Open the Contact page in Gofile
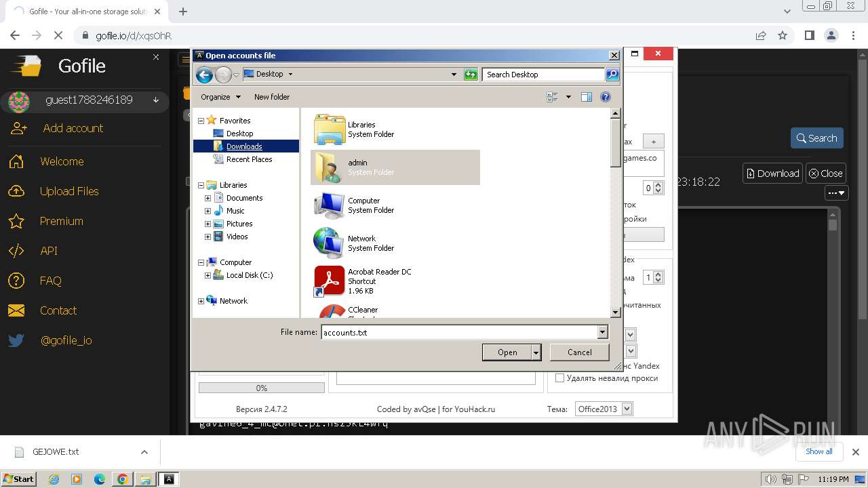 pyautogui.click(x=58, y=310)
